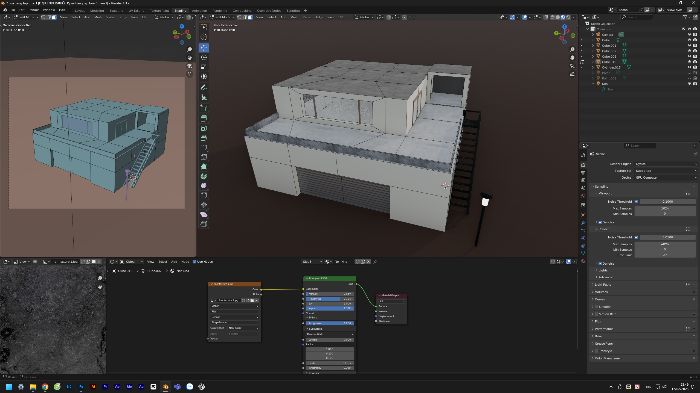Open the Feature Set dropdown
Image resolution: width=700 pixels, height=393 pixels.
click(x=665, y=171)
